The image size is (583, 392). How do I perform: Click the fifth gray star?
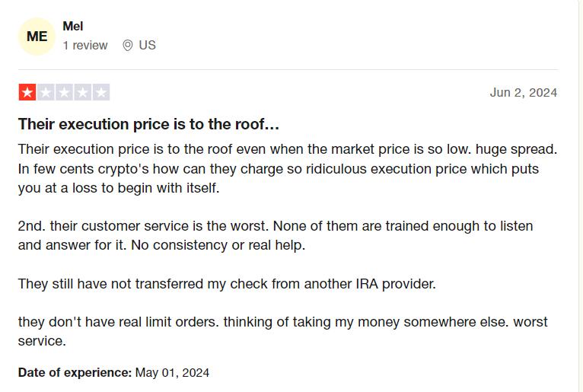point(101,92)
